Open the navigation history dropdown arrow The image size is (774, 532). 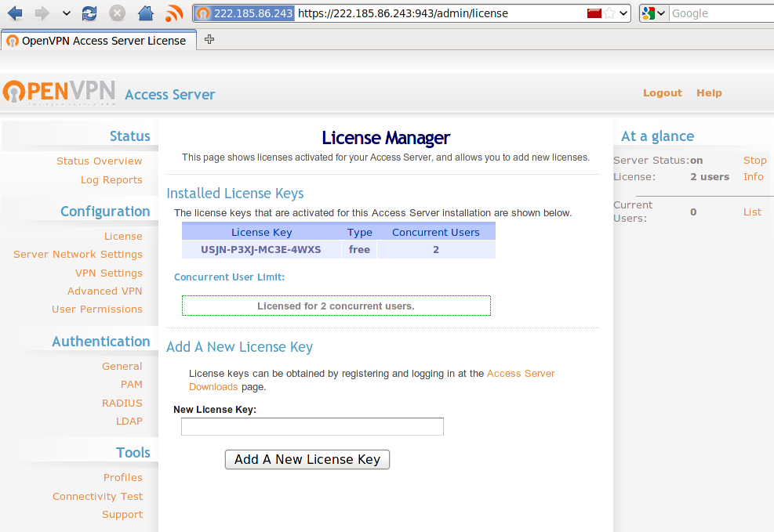coord(67,13)
